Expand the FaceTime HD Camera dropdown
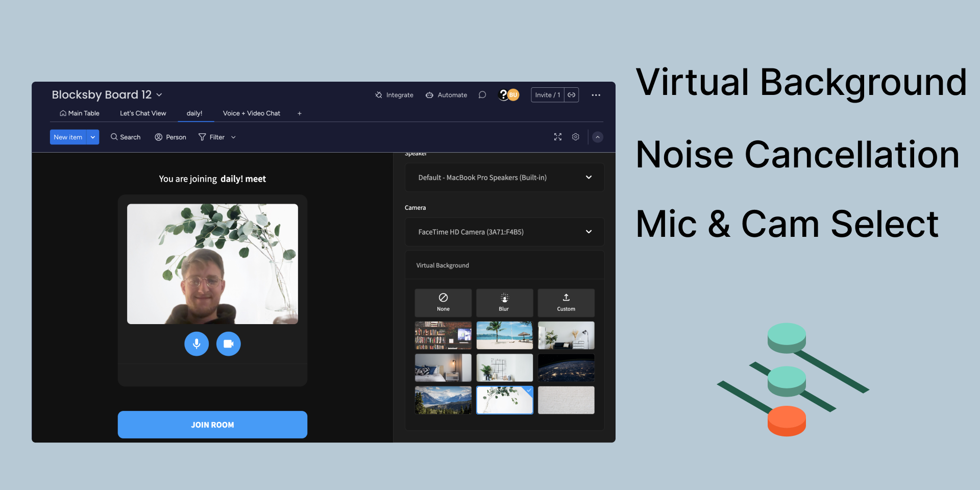This screenshot has height=490, width=980. pos(589,232)
